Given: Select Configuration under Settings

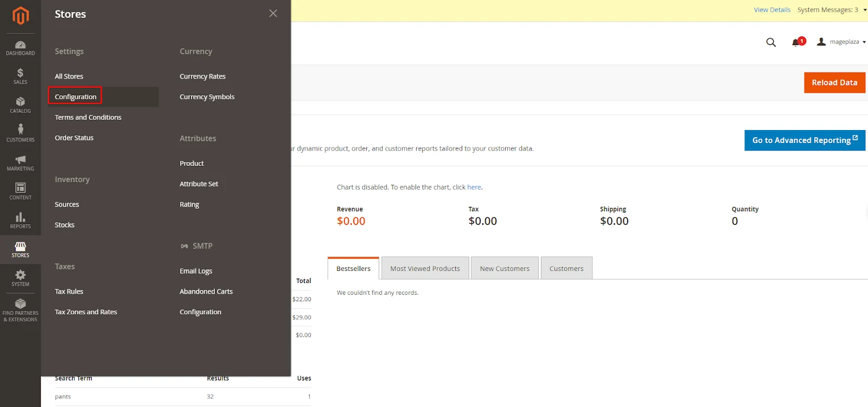Looking at the screenshot, I should (75, 96).
